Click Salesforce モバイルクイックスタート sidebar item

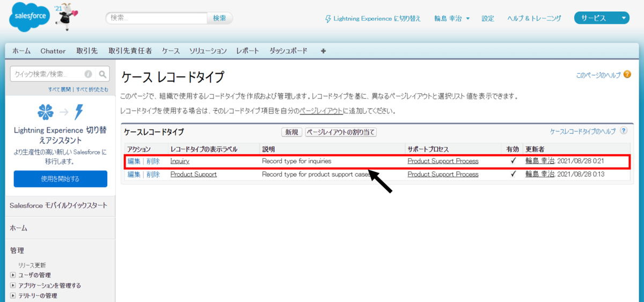point(58,205)
